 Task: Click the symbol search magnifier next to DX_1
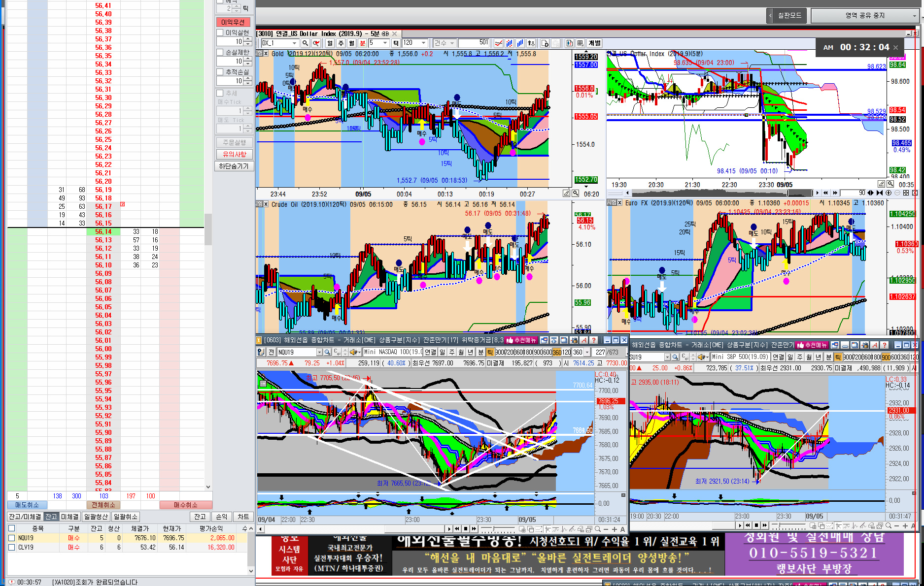tap(305, 43)
